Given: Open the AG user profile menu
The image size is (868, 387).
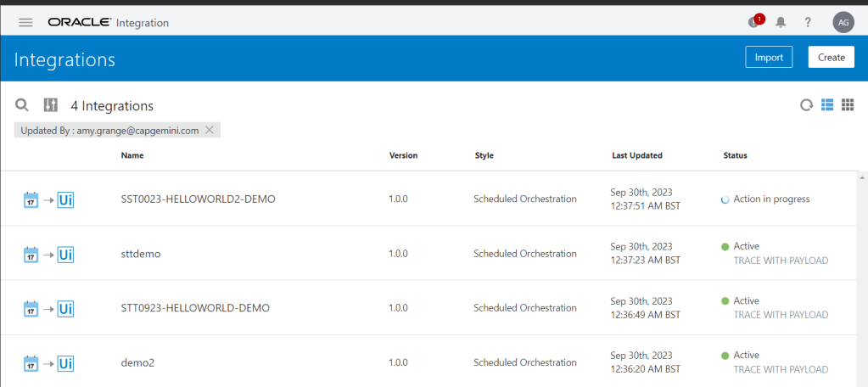Looking at the screenshot, I should click(843, 22).
